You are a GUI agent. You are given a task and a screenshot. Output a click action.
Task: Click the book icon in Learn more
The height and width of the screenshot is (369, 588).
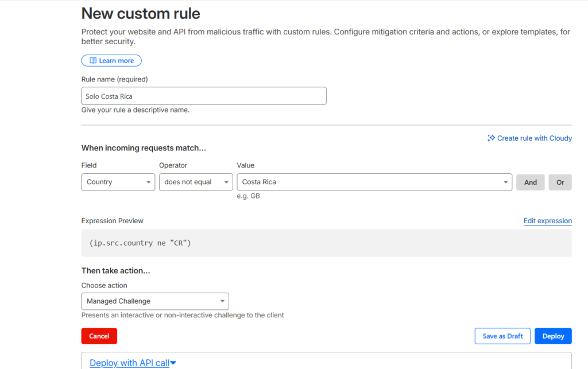coord(92,61)
